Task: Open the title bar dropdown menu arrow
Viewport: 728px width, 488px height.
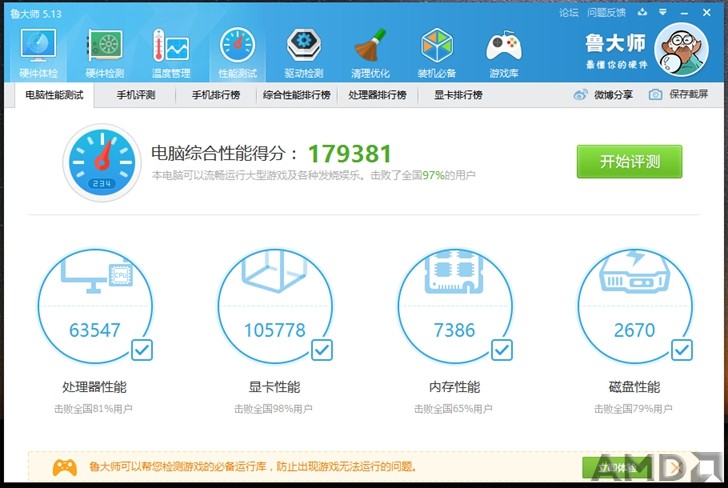Action: click(663, 12)
